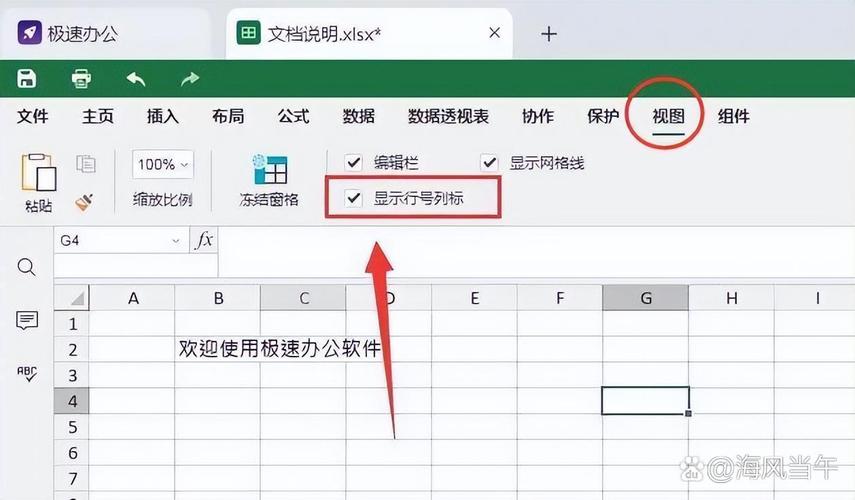Click the fill handle of cell G4
Image resolution: width=855 pixels, height=500 pixels.
coord(688,414)
